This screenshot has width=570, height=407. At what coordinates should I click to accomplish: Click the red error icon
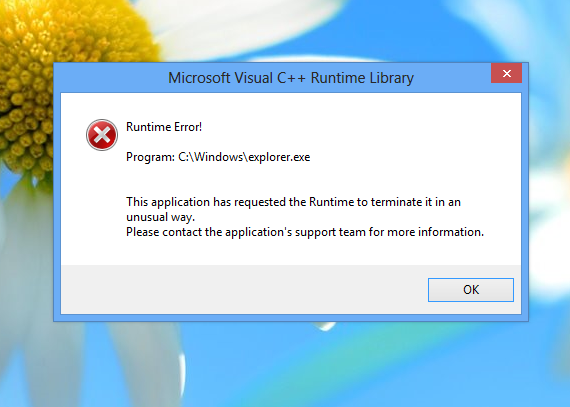point(102,135)
